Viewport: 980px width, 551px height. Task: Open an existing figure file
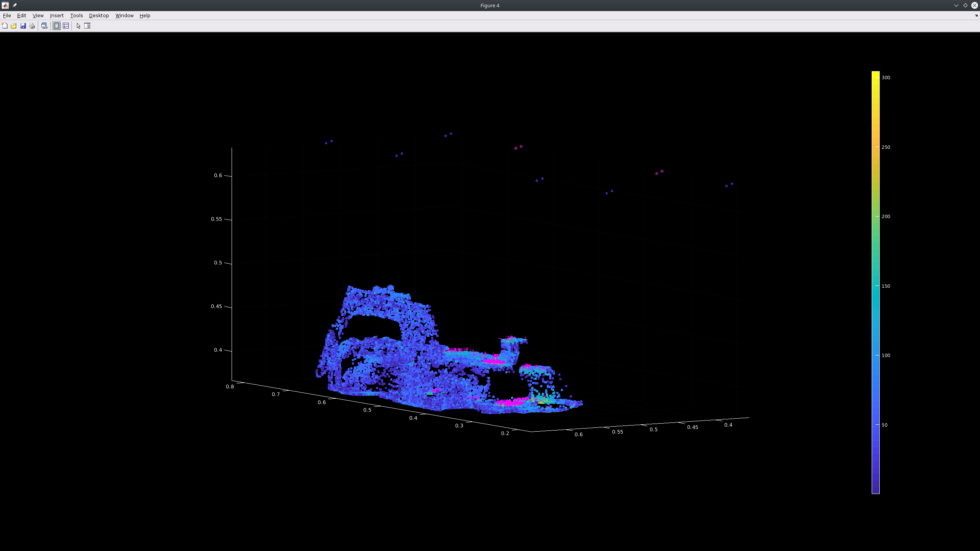point(13,26)
